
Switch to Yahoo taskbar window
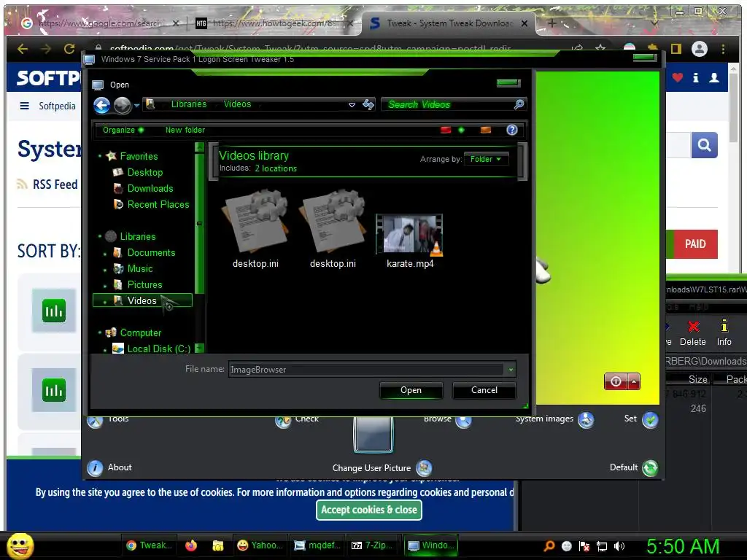(260, 545)
